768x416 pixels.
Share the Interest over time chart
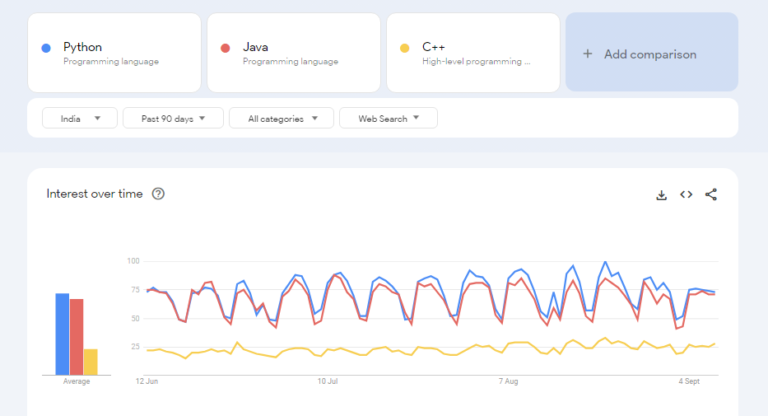click(x=711, y=195)
